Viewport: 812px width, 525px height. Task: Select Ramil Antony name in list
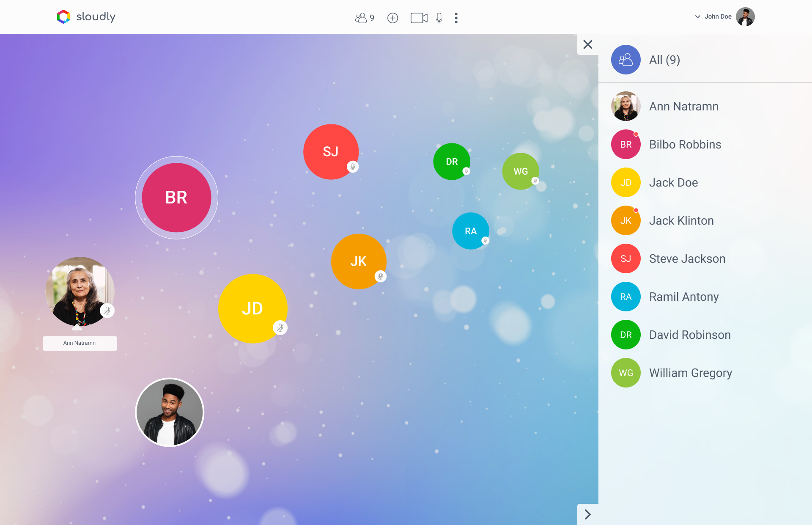[684, 297]
